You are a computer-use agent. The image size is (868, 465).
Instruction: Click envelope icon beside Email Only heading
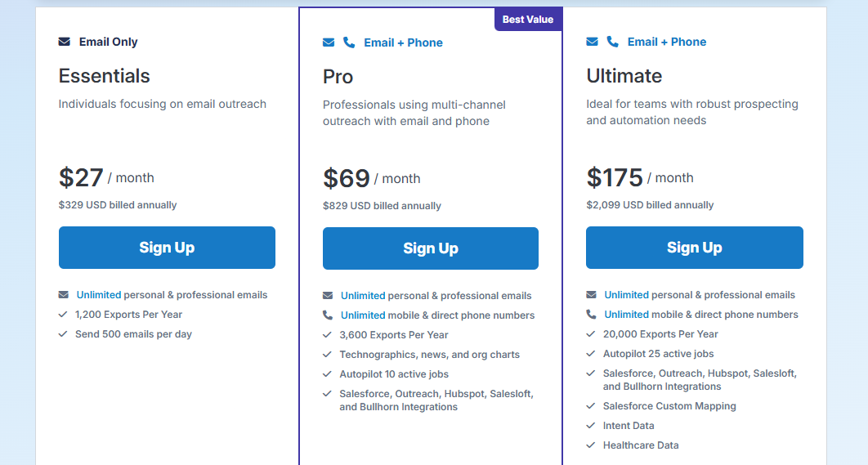coord(64,42)
